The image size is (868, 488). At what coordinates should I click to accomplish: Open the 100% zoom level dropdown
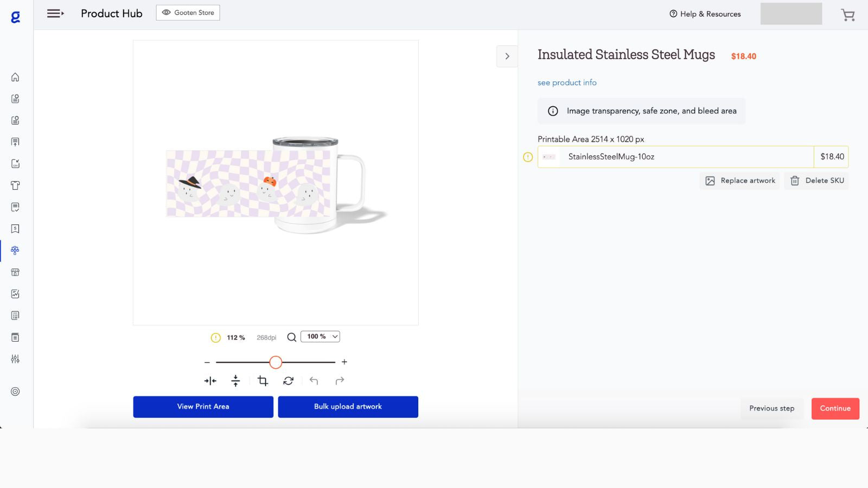coord(320,336)
